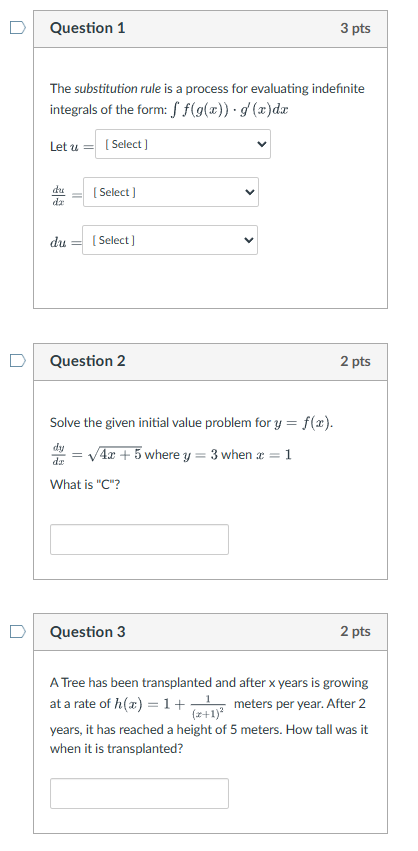Click the italic 'substitution rule' text
The width and height of the screenshot is (418, 851).
(x=117, y=88)
